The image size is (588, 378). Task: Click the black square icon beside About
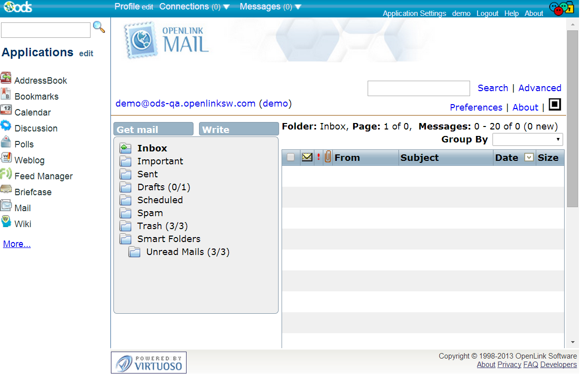(555, 105)
